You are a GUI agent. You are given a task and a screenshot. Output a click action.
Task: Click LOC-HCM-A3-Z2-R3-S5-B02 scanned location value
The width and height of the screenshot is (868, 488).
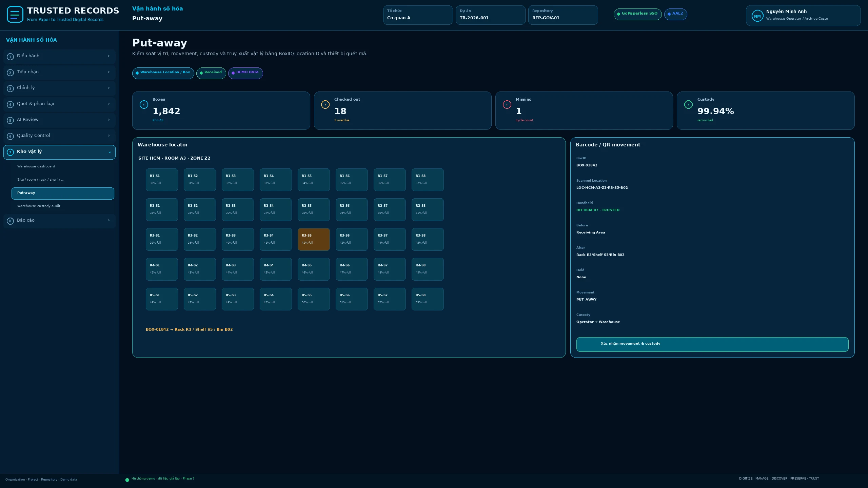tap(602, 188)
